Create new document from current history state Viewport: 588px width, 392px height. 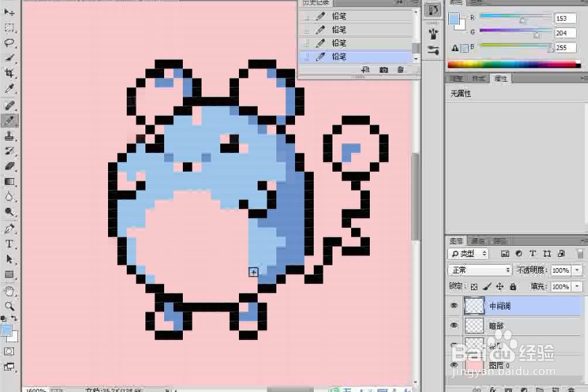(x=365, y=69)
